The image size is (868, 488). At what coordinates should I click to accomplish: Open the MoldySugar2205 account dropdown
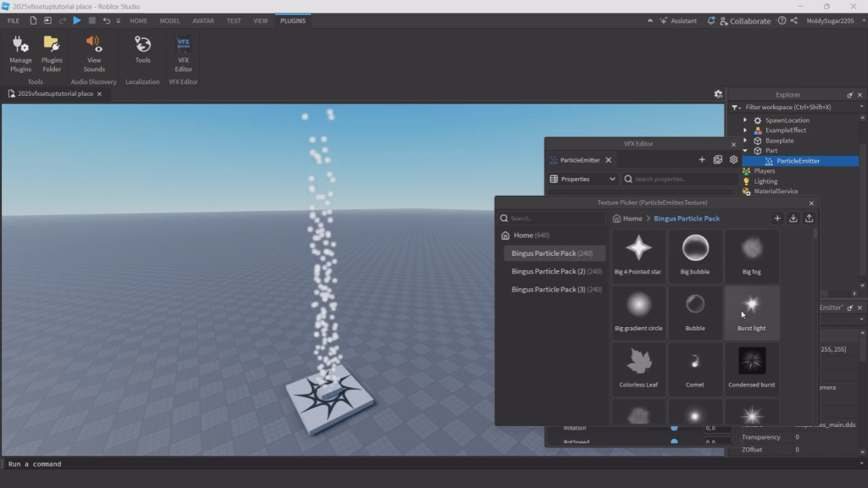click(835, 20)
